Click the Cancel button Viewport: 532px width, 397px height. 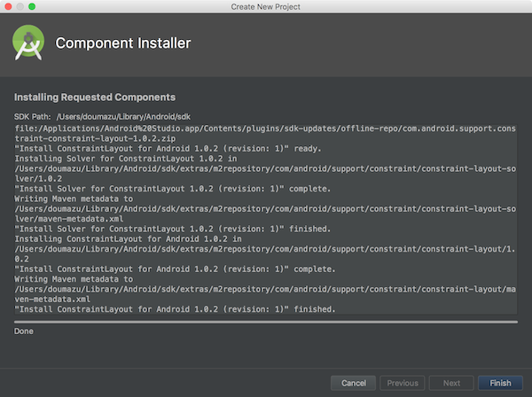[x=353, y=383]
